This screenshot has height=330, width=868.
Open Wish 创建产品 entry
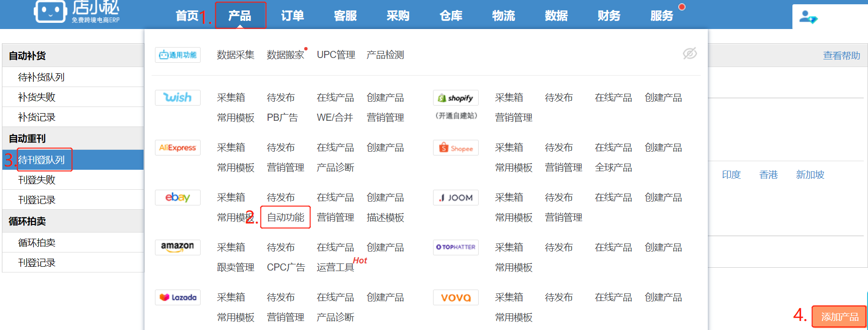pyautogui.click(x=386, y=97)
